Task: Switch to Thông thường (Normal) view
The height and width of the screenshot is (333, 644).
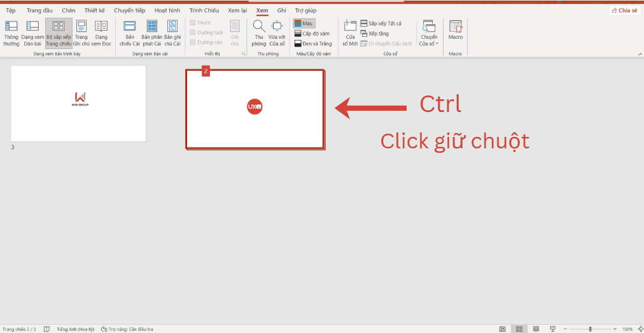Action: (11, 33)
